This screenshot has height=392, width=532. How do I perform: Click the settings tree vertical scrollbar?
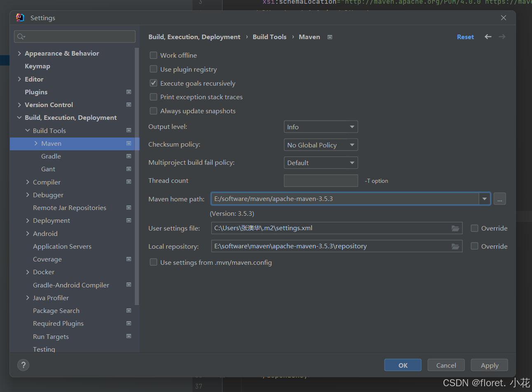pyautogui.click(x=136, y=177)
